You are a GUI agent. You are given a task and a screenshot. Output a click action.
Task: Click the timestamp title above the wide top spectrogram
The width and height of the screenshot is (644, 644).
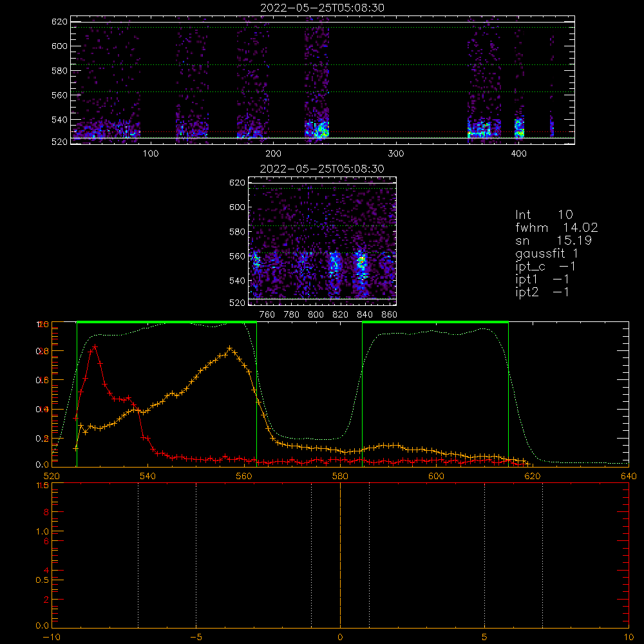point(322,8)
